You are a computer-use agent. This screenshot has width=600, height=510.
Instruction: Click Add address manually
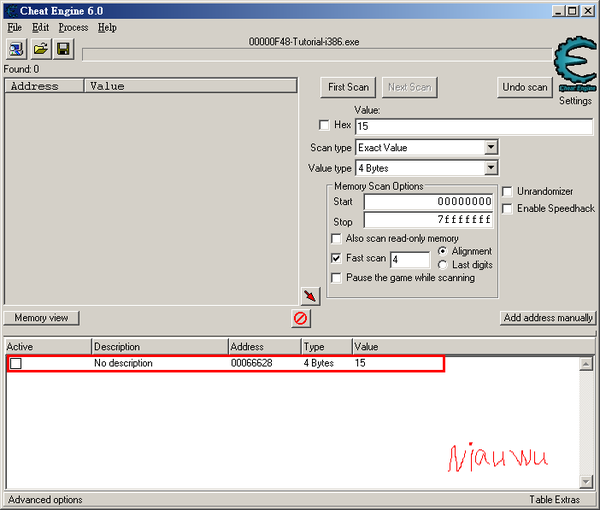pos(548,318)
